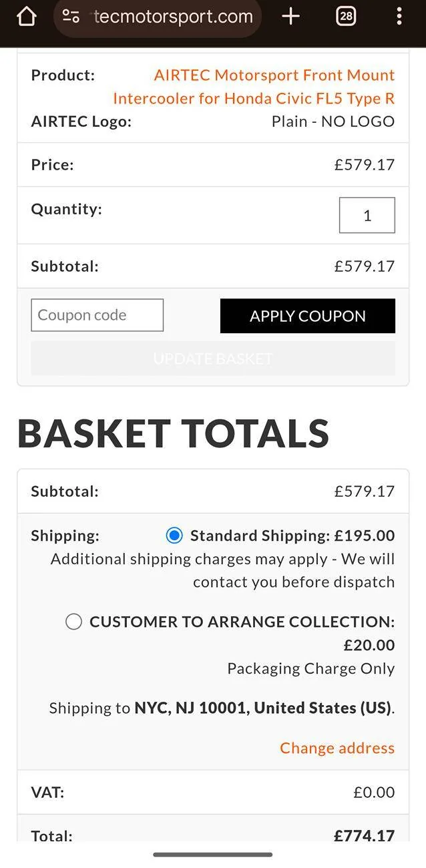The image size is (426, 868).
Task: Tap the Basket Totals heading
Action: coord(174,433)
